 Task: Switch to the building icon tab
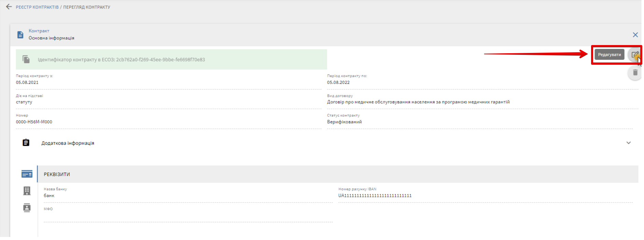[x=27, y=191]
